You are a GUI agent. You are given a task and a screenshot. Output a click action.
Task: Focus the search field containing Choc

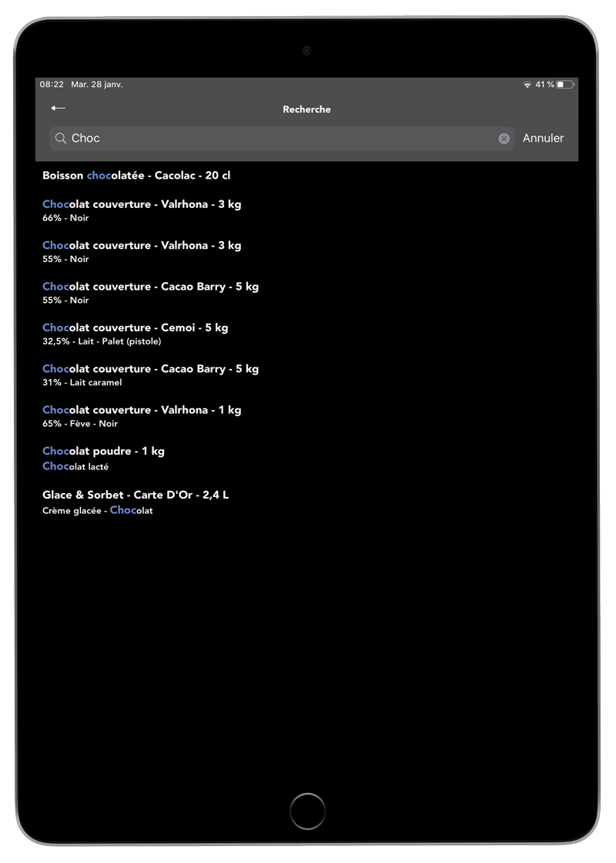282,139
